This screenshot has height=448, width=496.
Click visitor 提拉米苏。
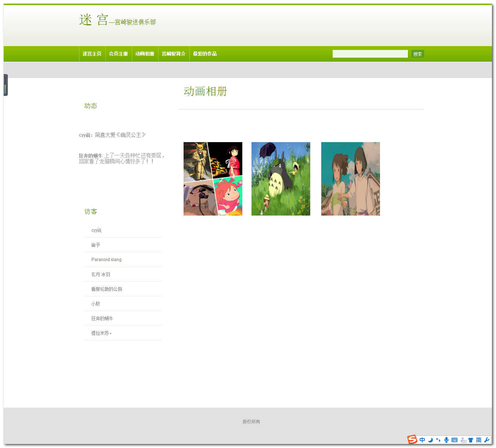[x=102, y=333]
